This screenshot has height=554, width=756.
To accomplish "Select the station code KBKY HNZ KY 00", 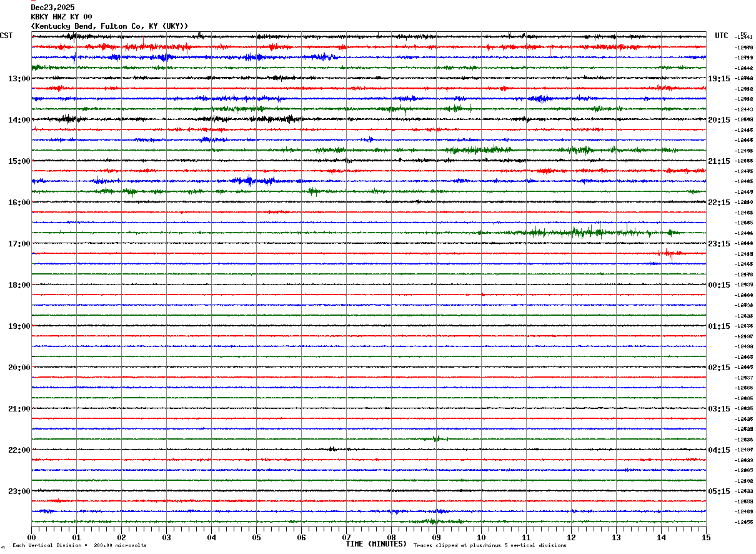I will coord(62,17).
